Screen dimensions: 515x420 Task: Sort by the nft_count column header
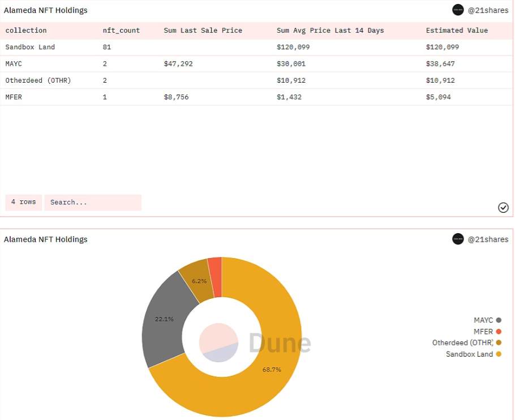121,31
